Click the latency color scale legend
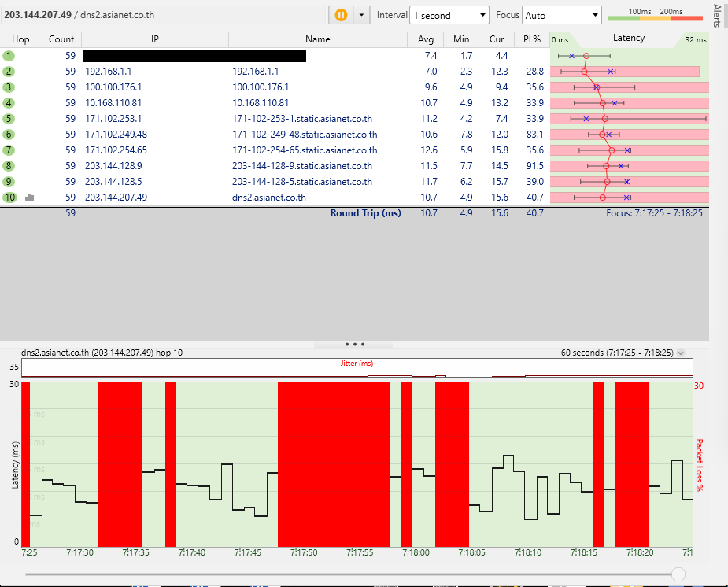 point(656,15)
